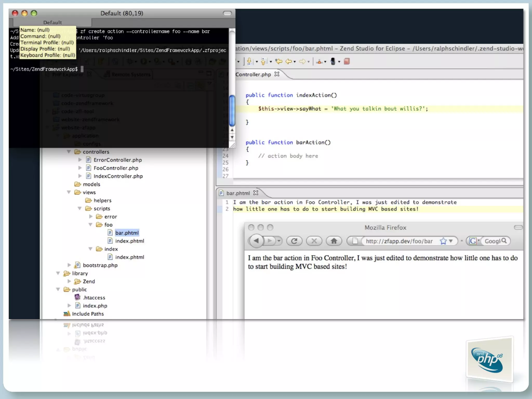Collapse the scripts folder
The height and width of the screenshot is (399, 532).
point(80,208)
